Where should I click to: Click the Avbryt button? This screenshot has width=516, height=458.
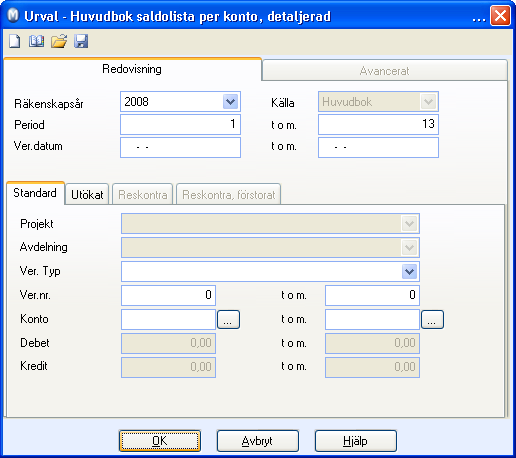[258, 441]
